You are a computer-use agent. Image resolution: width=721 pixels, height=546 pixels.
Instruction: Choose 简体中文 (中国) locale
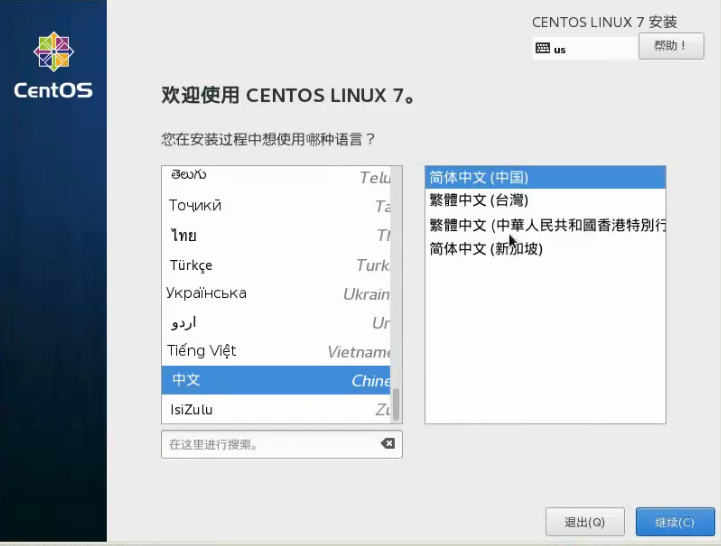click(545, 177)
